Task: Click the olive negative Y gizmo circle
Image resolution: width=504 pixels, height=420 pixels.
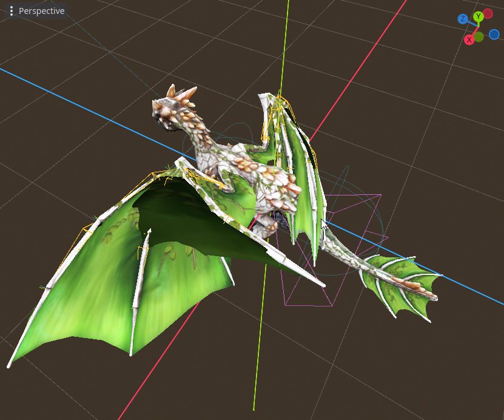Action: pyautogui.click(x=479, y=37)
